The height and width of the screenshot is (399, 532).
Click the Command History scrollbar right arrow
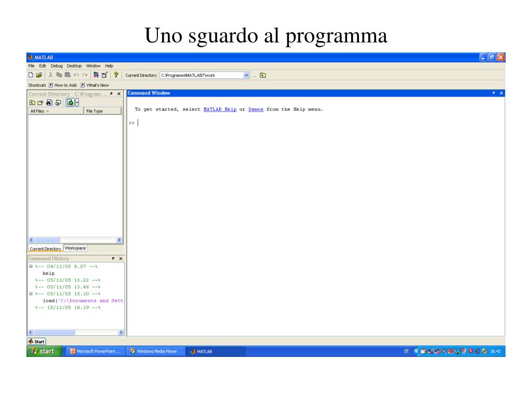121,332
